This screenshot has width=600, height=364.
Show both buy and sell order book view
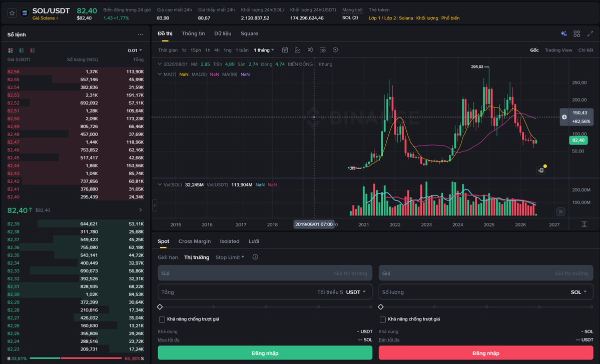(x=11, y=50)
